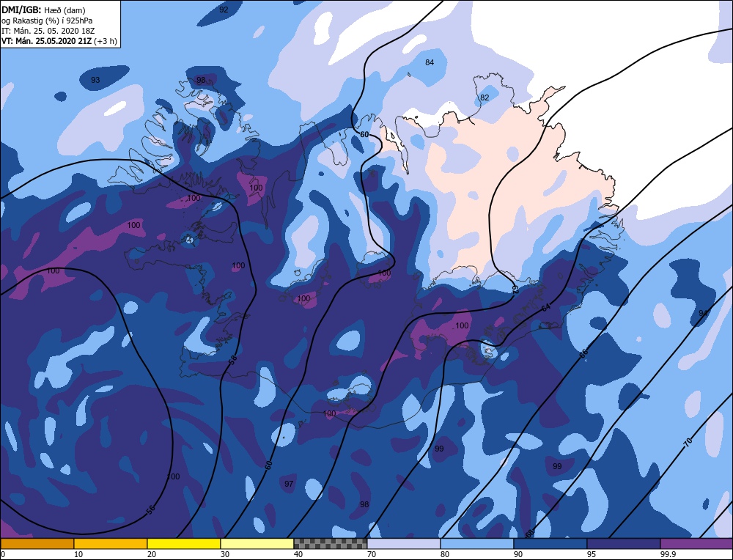Click the 'VT: Mán. 25.05.2020 21Z' valid time
Image resolution: width=733 pixels, height=560 pixels.
(47, 41)
